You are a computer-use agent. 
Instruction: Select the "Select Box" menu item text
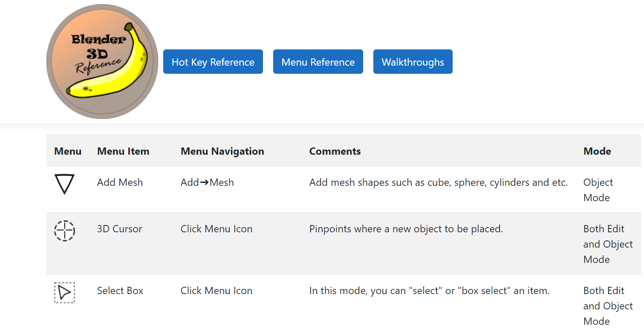pyautogui.click(x=120, y=291)
